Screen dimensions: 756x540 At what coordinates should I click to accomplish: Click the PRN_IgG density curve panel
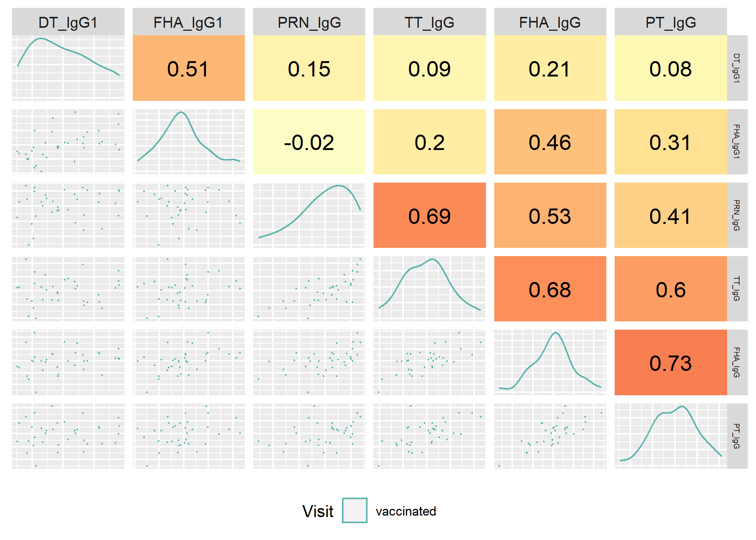click(309, 215)
